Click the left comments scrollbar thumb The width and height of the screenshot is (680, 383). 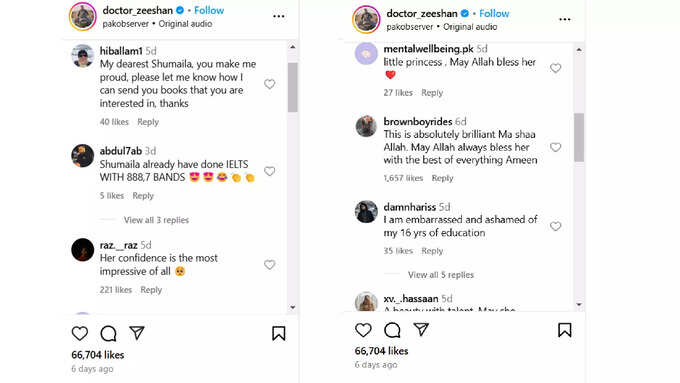pos(292,87)
